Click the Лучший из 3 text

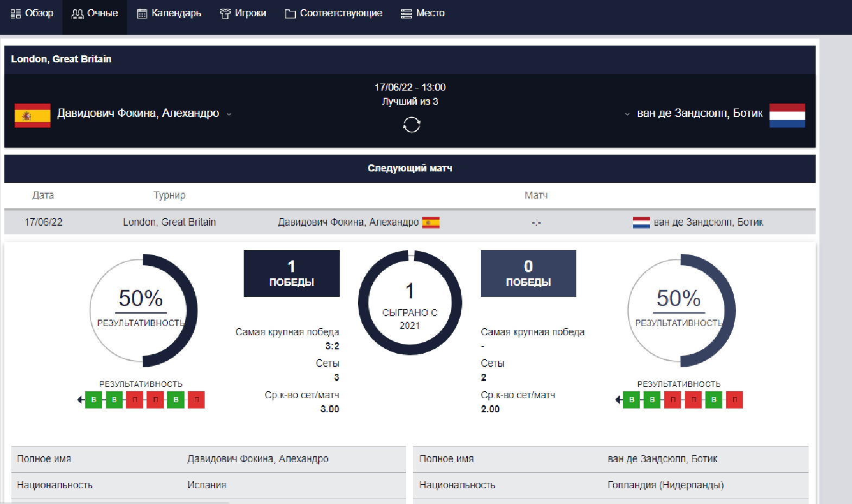(x=410, y=101)
